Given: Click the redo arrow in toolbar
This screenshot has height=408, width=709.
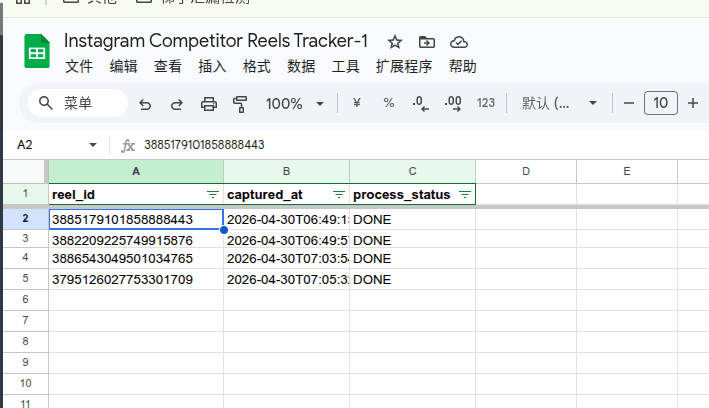Looking at the screenshot, I should click(176, 104).
